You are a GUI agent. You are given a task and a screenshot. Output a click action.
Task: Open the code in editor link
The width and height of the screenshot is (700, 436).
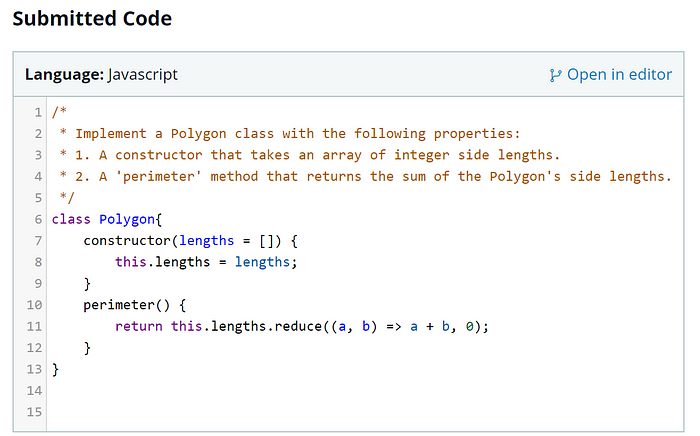611,75
